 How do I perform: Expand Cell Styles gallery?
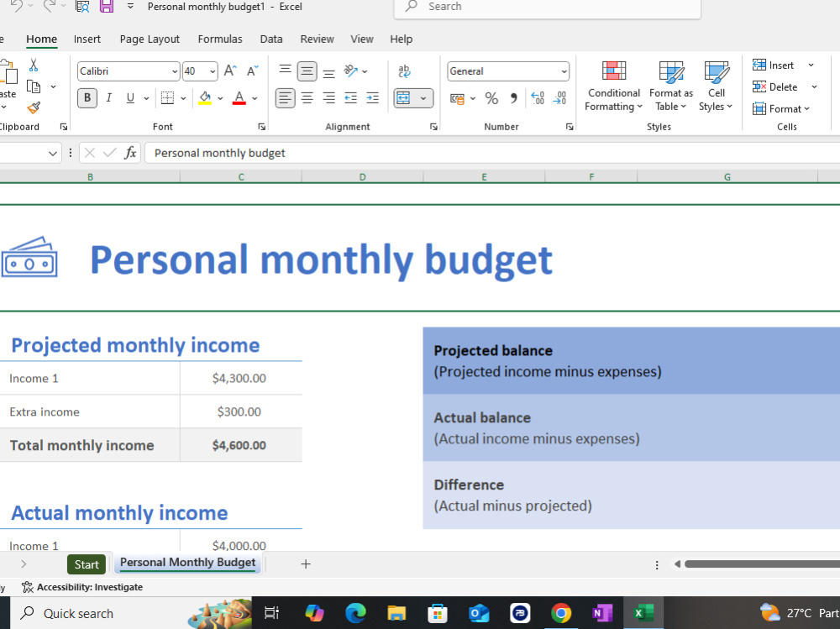pos(716,86)
